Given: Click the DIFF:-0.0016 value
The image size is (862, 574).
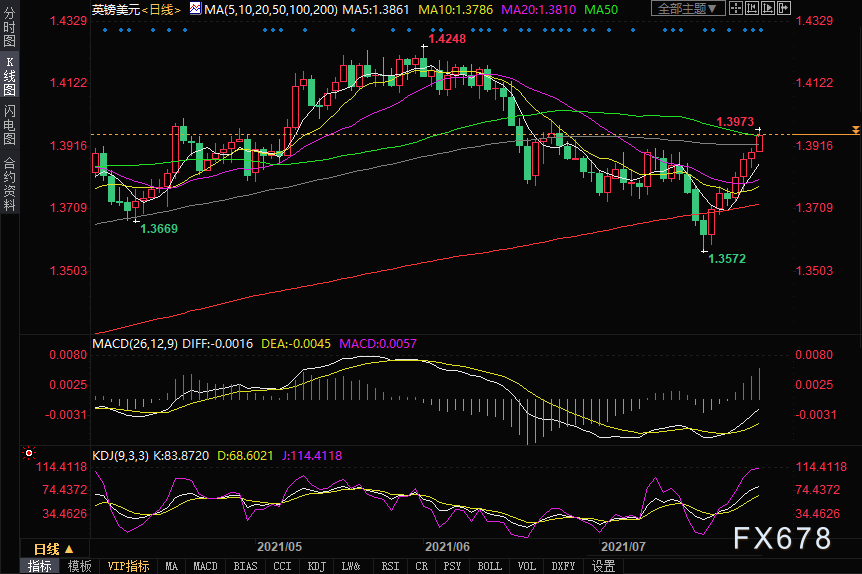Looking at the screenshot, I should pyautogui.click(x=217, y=344).
